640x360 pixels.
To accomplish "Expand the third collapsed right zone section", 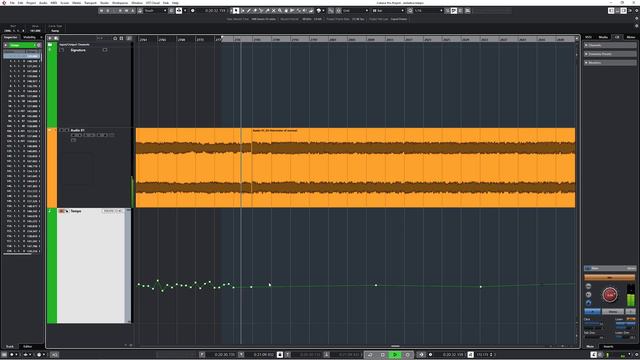I will point(610,62).
